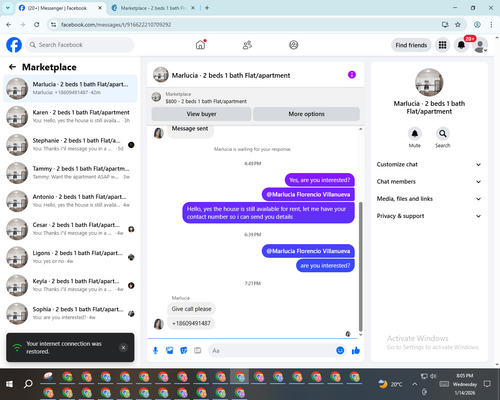The width and height of the screenshot is (500, 400).
Task: Go back in browser history
Action: [9, 24]
